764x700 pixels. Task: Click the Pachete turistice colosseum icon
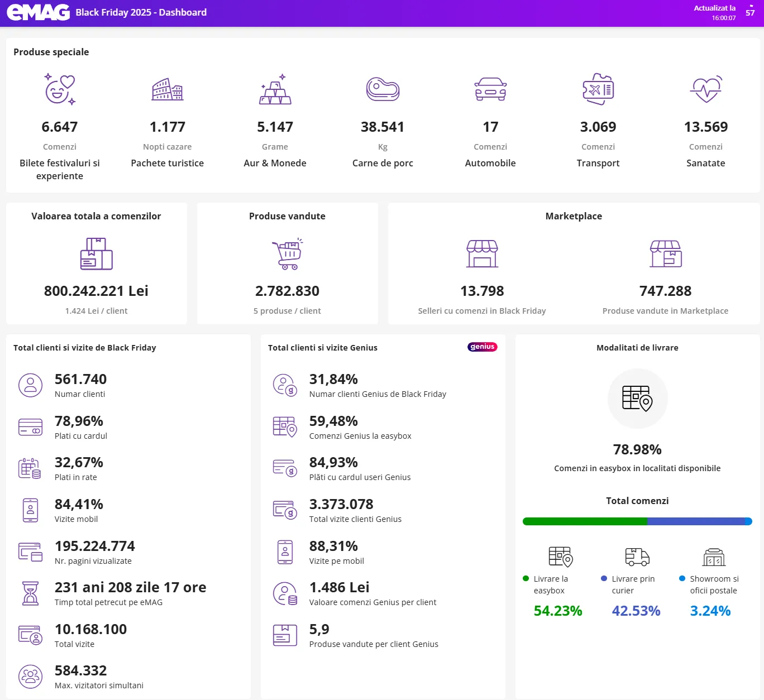coord(167,89)
